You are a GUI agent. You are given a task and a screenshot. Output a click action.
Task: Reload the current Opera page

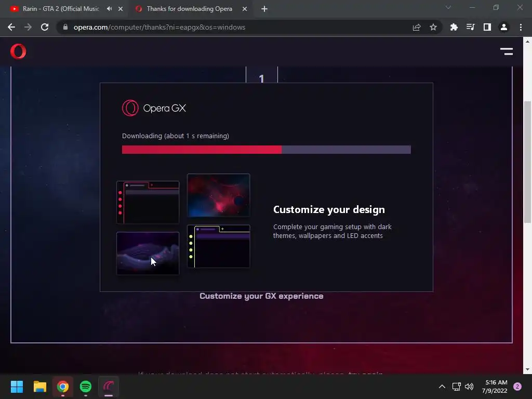45,27
